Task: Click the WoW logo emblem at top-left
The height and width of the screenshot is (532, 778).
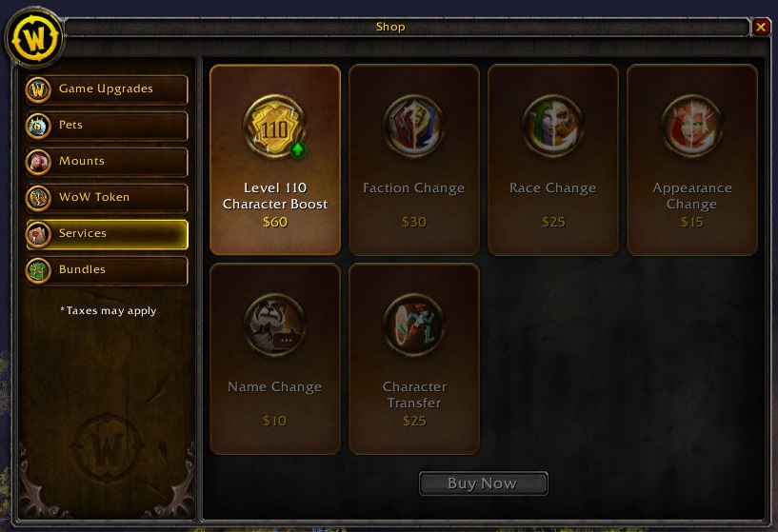Action: [x=34, y=38]
